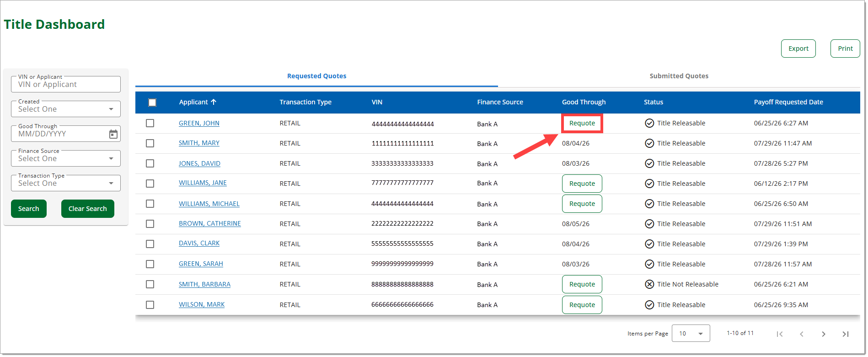This screenshot has height=357, width=868.
Task: Focus the VIN or Applicant search field
Action: click(66, 84)
